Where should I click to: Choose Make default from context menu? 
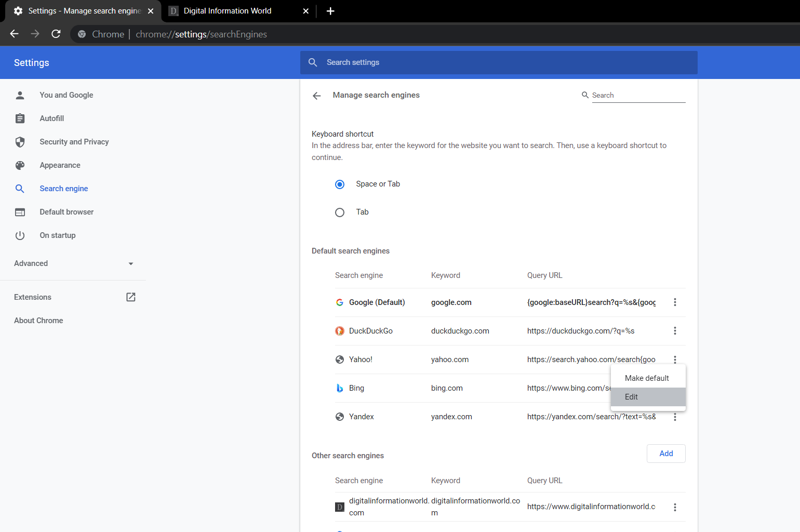pyautogui.click(x=648, y=378)
